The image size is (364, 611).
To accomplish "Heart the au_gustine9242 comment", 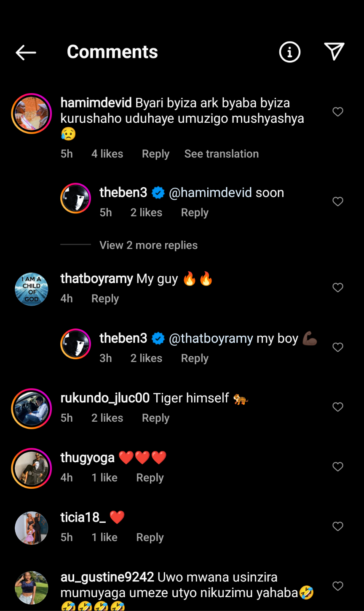I will click(338, 586).
